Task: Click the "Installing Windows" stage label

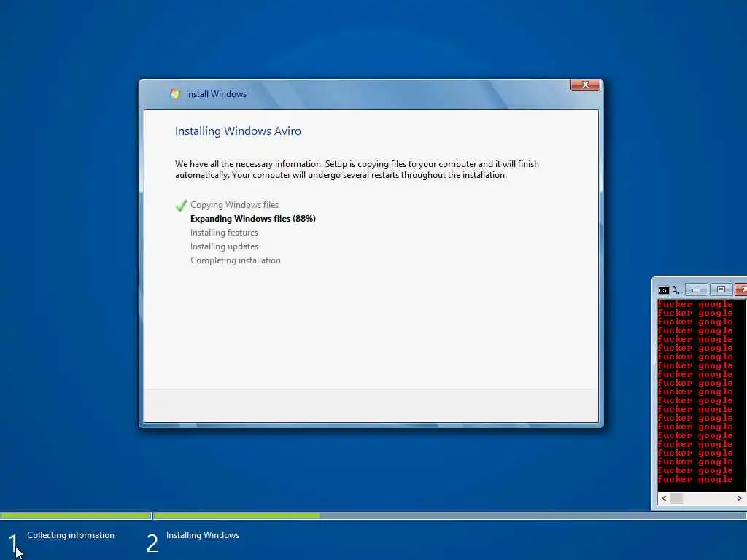Action: [203, 535]
